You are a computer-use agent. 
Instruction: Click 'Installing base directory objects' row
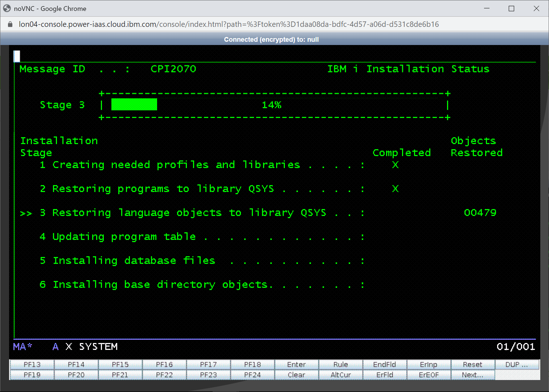coord(202,285)
